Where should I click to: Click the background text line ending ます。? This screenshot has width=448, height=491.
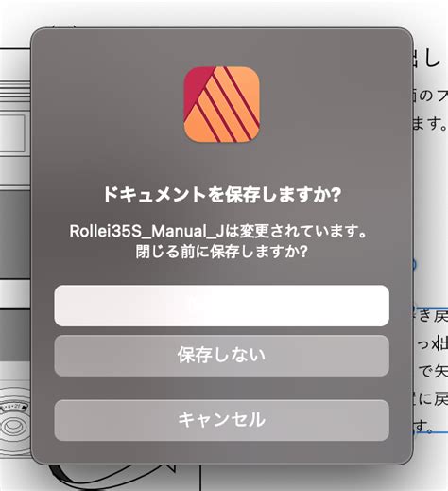point(430,124)
